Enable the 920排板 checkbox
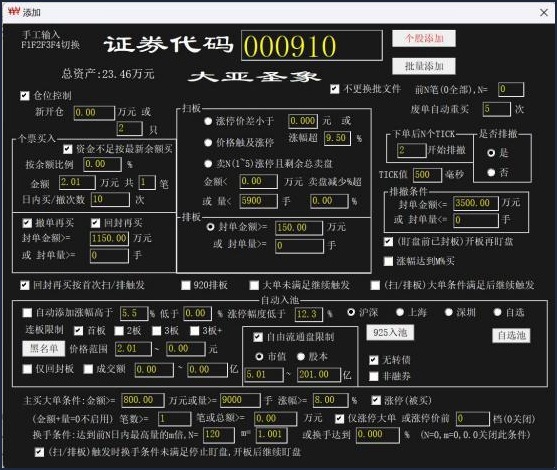This screenshot has width=557, height=470. click(185, 285)
